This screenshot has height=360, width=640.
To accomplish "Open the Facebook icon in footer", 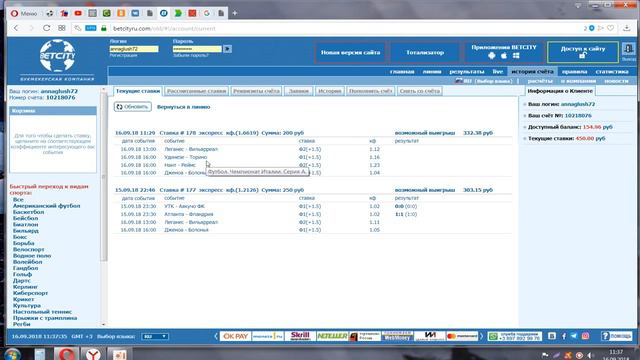I will click(564, 336).
